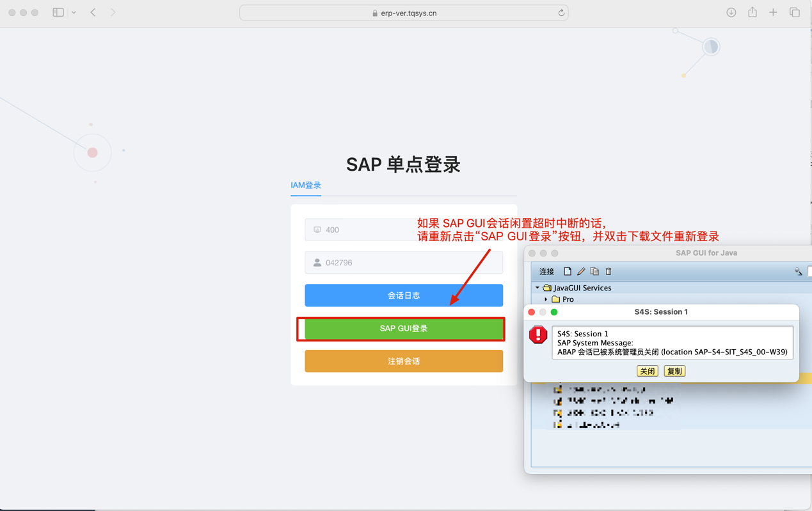Click the pencil edit connection icon
Image resolution: width=812 pixels, height=511 pixels.
(x=581, y=272)
